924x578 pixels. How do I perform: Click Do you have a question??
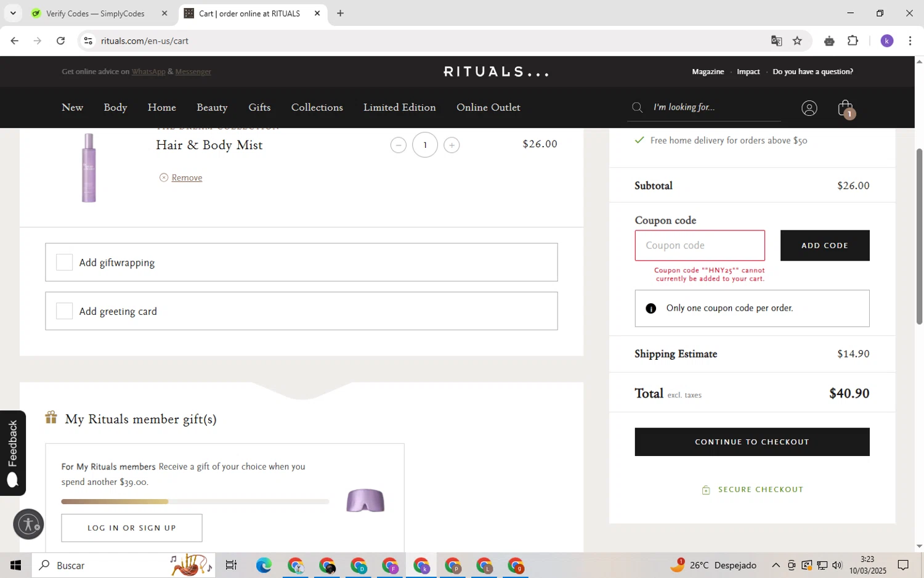[813, 71]
